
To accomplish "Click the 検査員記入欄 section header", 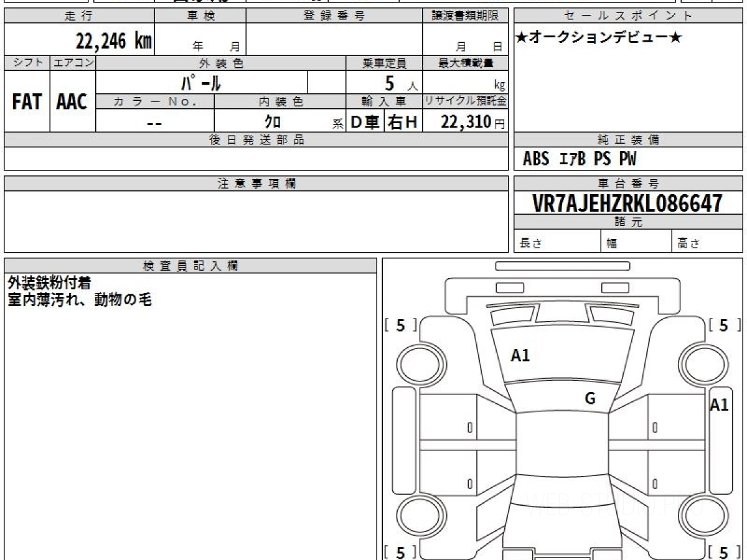I will click(190, 266).
